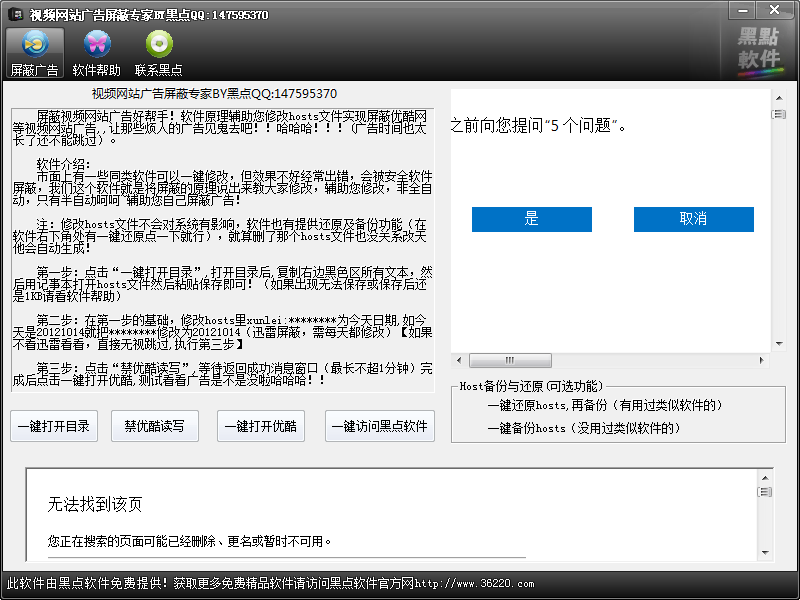The width and height of the screenshot is (800, 600).
Task: Click the 一键打开目录 button
Action: tap(54, 426)
